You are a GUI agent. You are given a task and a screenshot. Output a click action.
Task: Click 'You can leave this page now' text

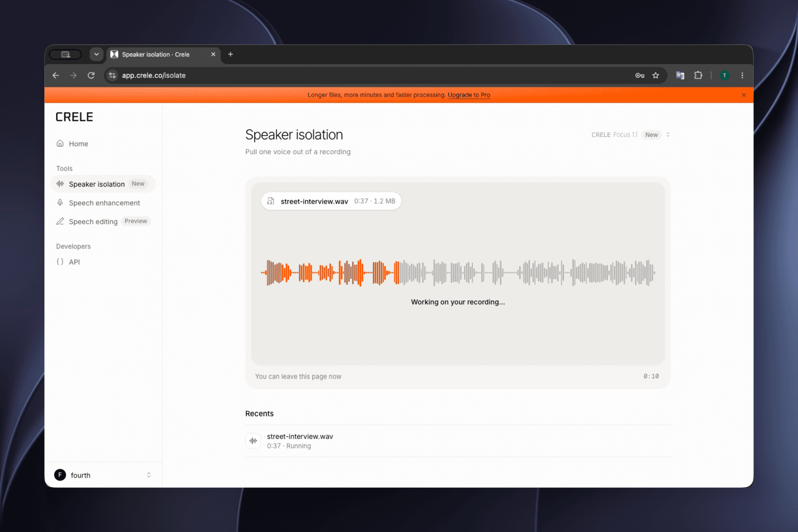298,376
